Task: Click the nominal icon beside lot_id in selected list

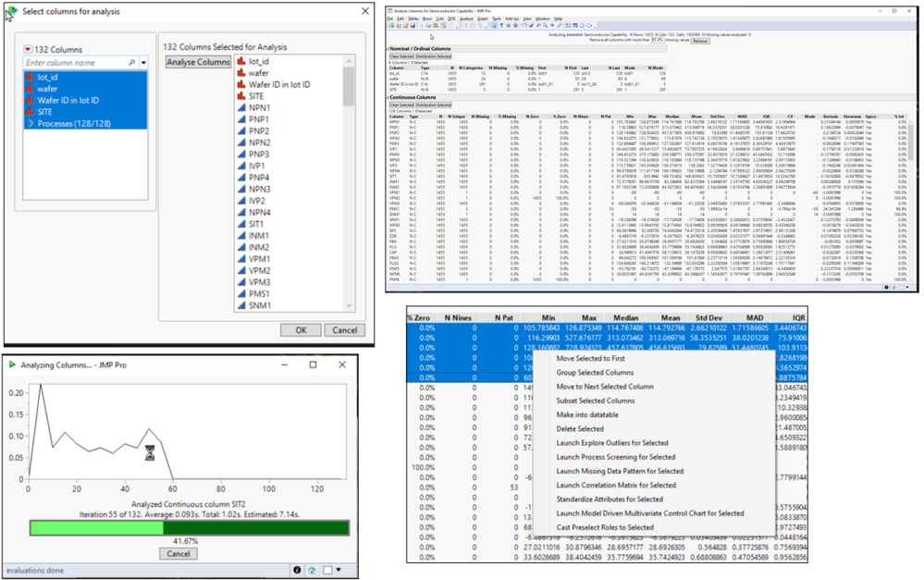Action: (241, 62)
